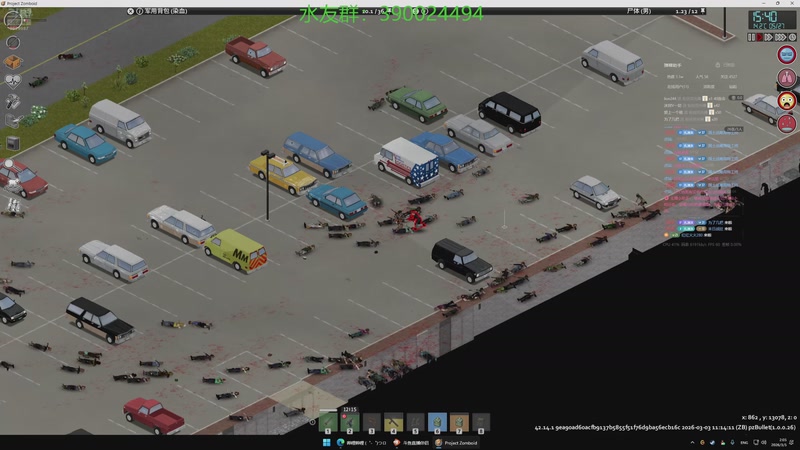Select hotbar slot 5
This screenshot has height=450, width=800.
pyautogui.click(x=415, y=423)
